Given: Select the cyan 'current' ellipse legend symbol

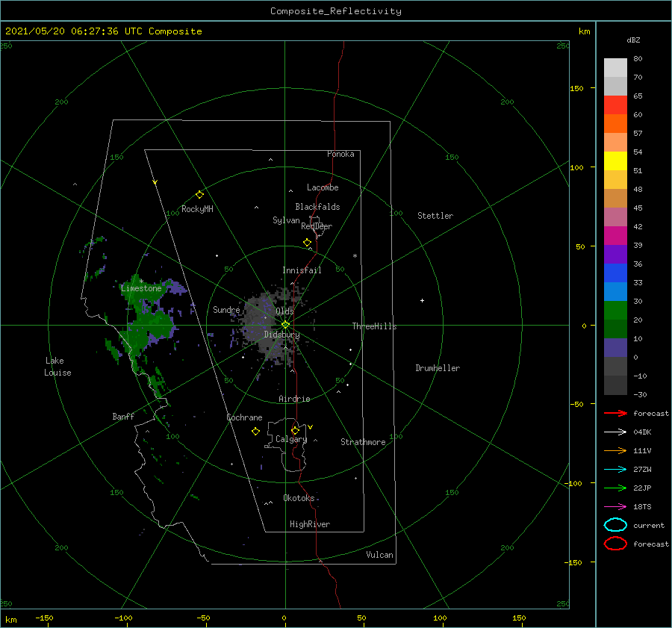Looking at the screenshot, I should (615, 525).
